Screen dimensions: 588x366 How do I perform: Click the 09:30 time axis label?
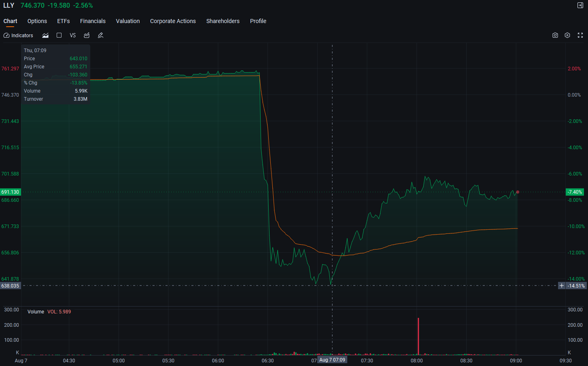[x=566, y=361]
